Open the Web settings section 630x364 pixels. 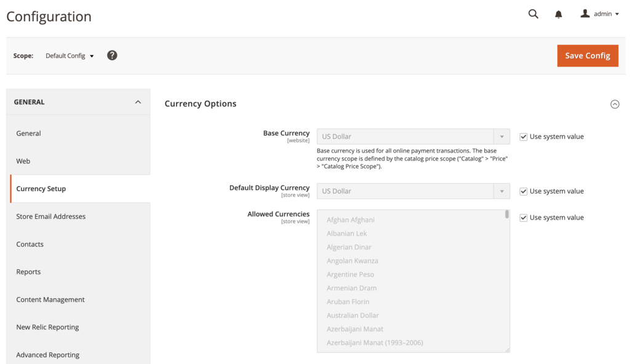[x=23, y=160]
